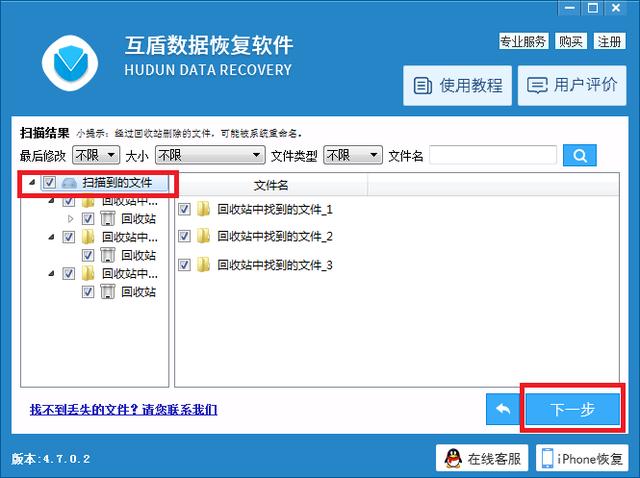
Task: Click folder icon of 回收站中找到的文件_2
Action: [203, 236]
